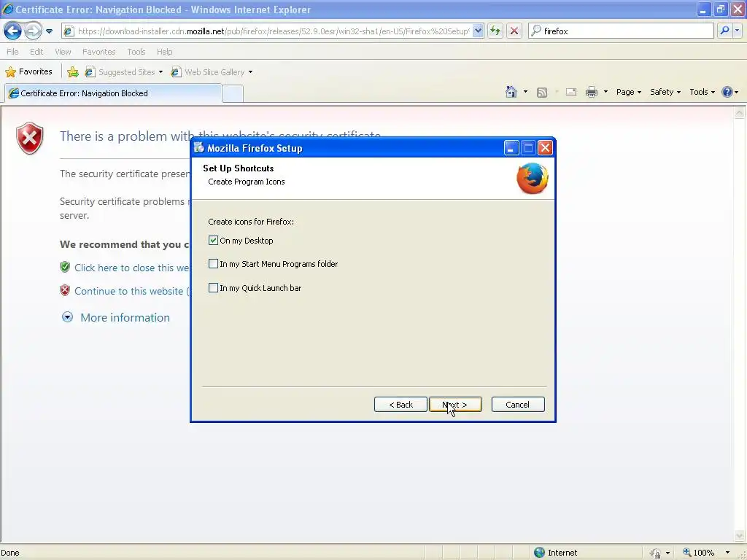Open the Page command bar menu

(628, 92)
